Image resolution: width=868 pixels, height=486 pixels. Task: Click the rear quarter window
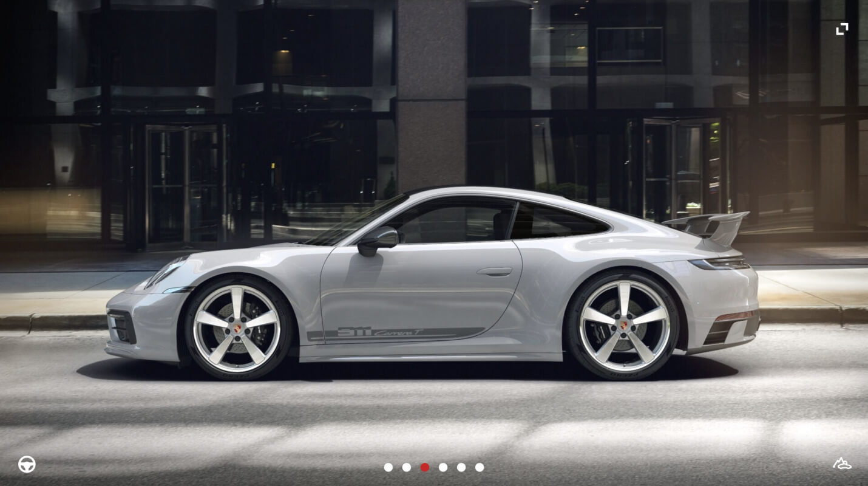pyautogui.click(x=558, y=222)
